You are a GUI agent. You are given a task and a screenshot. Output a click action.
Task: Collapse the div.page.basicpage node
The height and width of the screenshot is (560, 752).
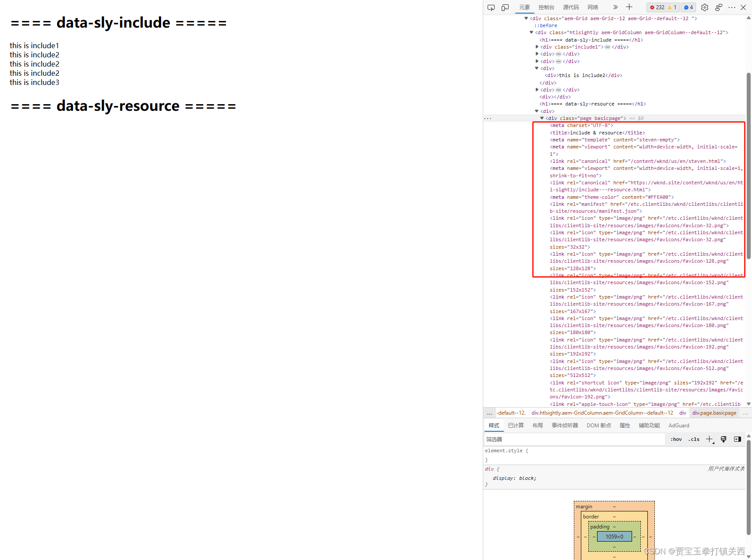[542, 118]
